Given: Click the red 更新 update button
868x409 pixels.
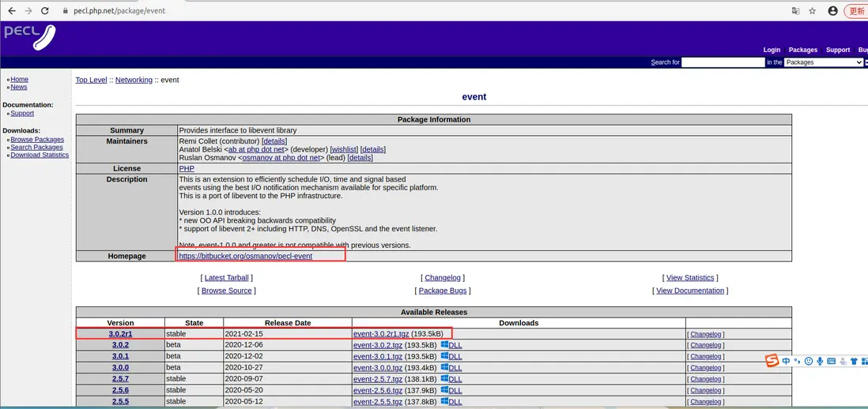Looking at the screenshot, I should [x=856, y=10].
